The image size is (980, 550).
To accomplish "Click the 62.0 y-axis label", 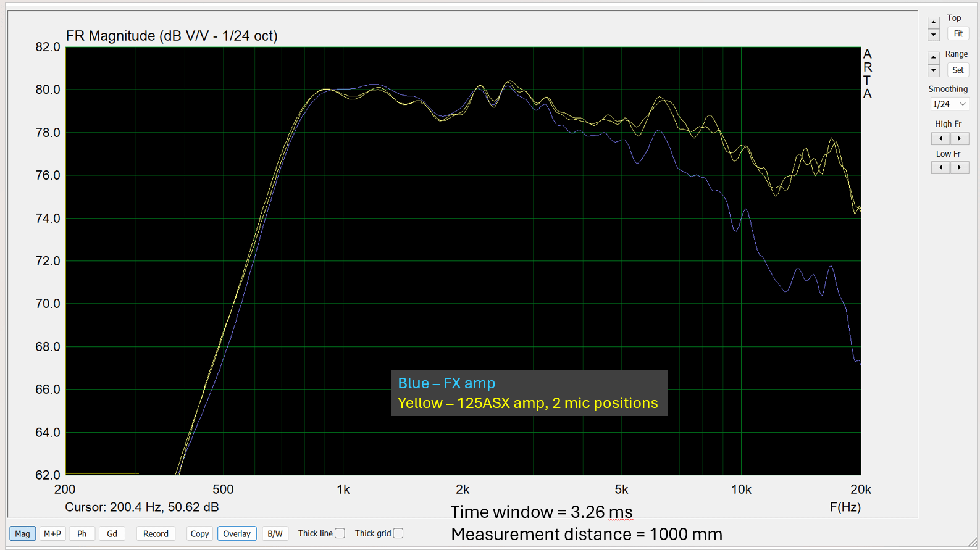I will (48, 475).
